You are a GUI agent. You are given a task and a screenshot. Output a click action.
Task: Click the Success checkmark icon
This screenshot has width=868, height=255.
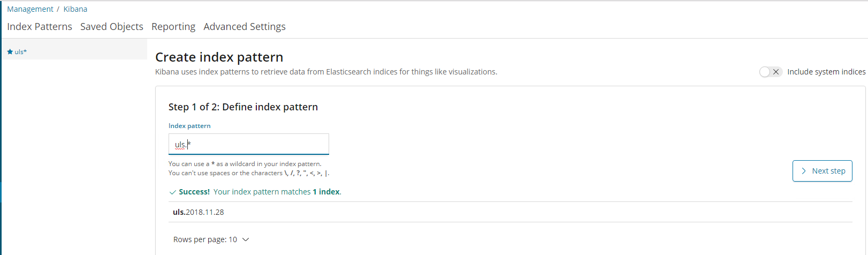pos(172,192)
